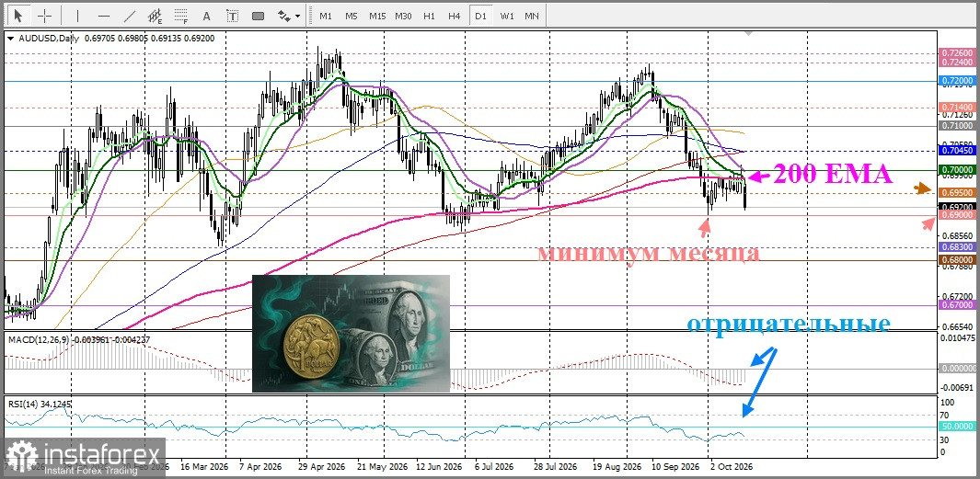Click the 0.72000 price level label

click(x=958, y=81)
